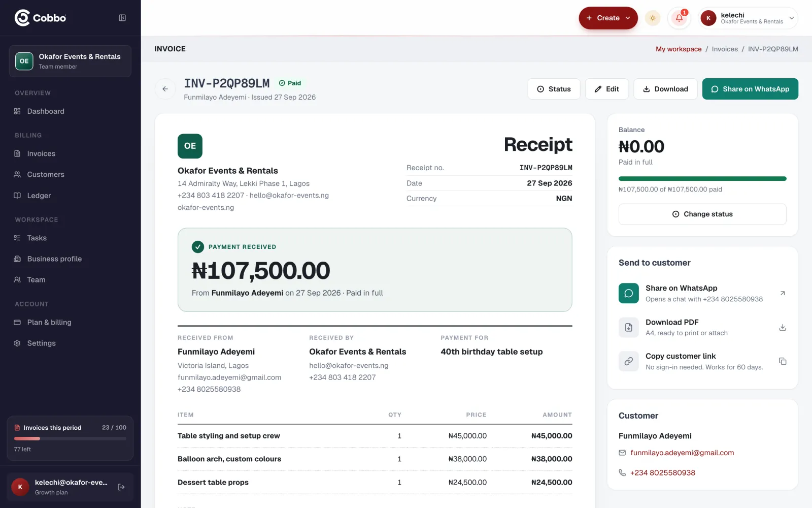Click the link icon for Copy customer link

pos(629,361)
